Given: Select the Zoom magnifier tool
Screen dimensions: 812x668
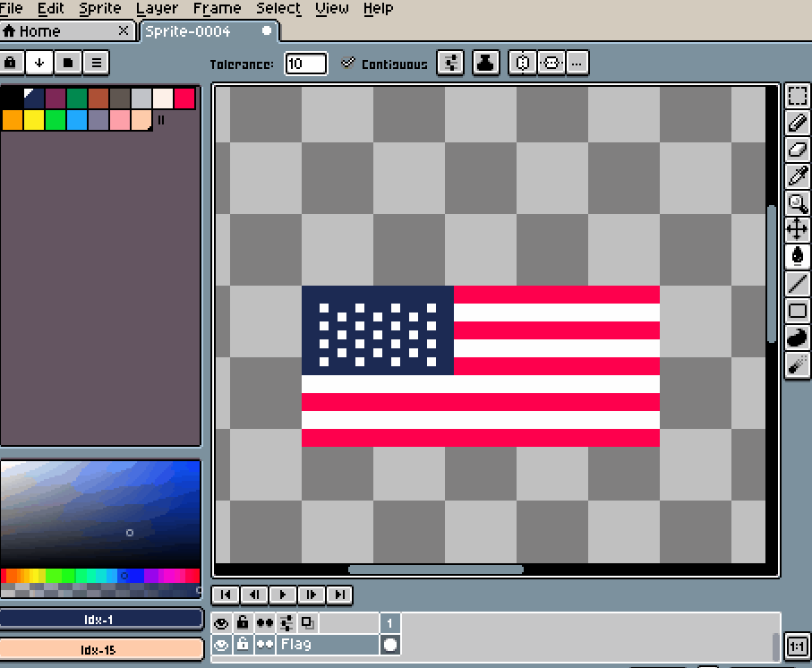Looking at the screenshot, I should tap(798, 203).
